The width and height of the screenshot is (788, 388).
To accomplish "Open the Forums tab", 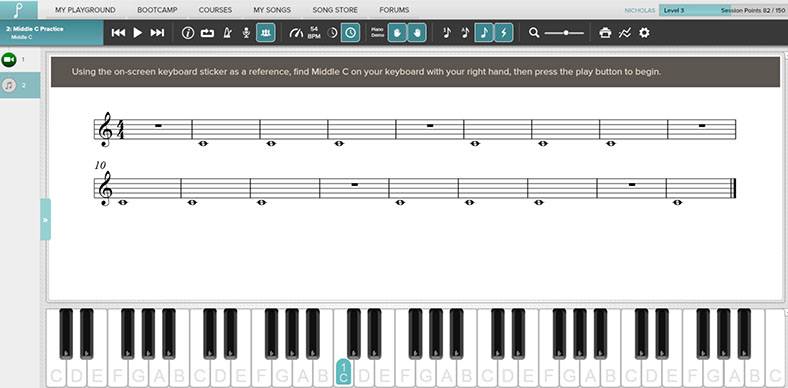I will tap(394, 10).
